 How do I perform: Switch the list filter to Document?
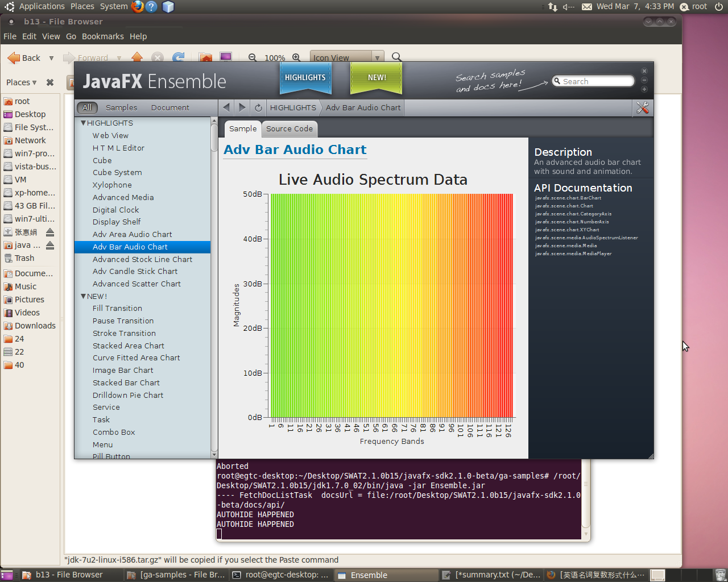(170, 107)
